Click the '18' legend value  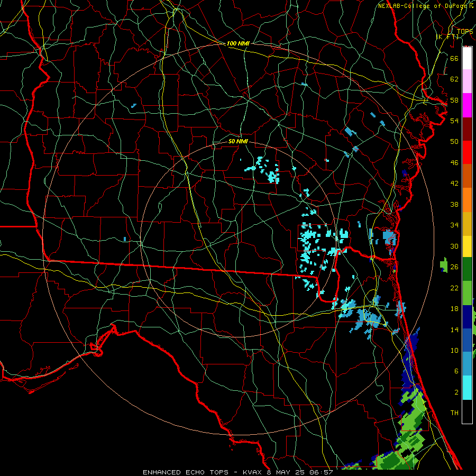[x=454, y=309]
